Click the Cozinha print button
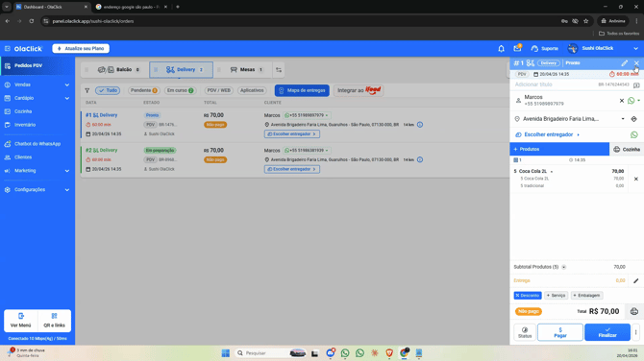 pyautogui.click(x=627, y=150)
